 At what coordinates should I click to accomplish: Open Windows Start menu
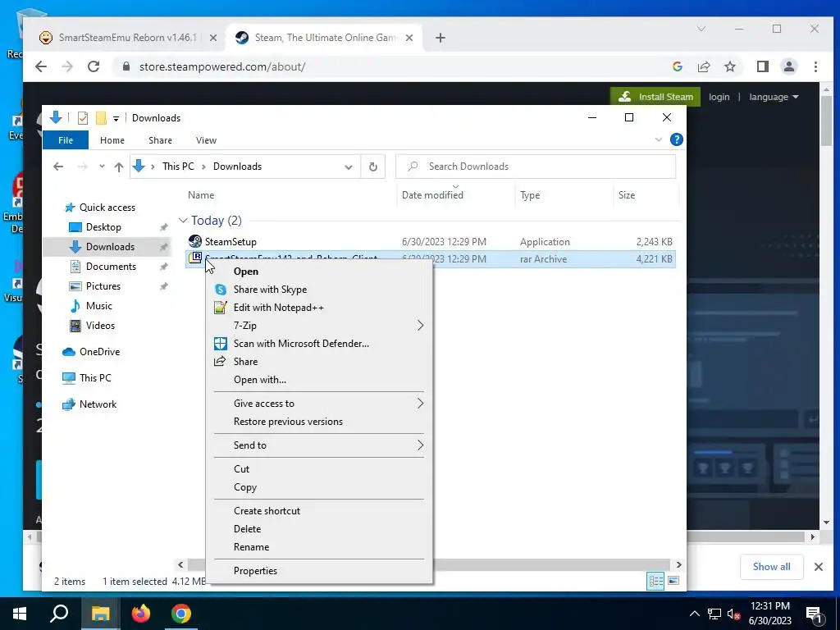20,614
